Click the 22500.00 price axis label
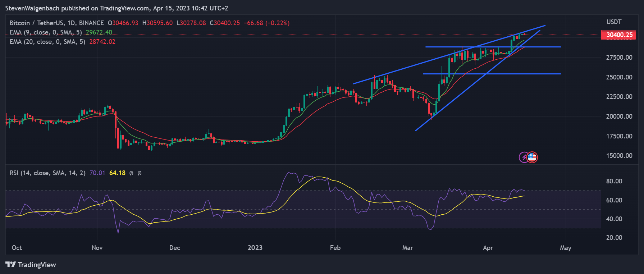Image resolution: width=644 pixels, height=274 pixels. [x=619, y=97]
